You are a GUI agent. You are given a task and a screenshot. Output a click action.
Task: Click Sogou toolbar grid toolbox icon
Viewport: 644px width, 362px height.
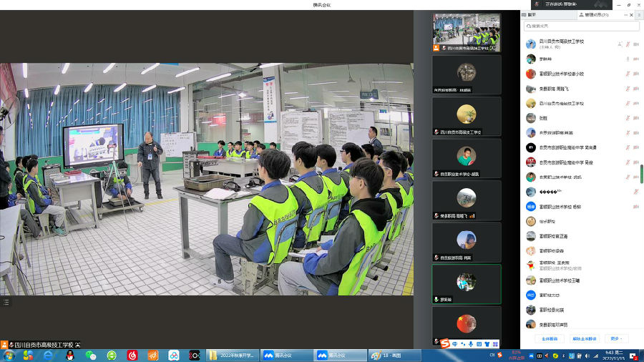[x=495, y=344]
